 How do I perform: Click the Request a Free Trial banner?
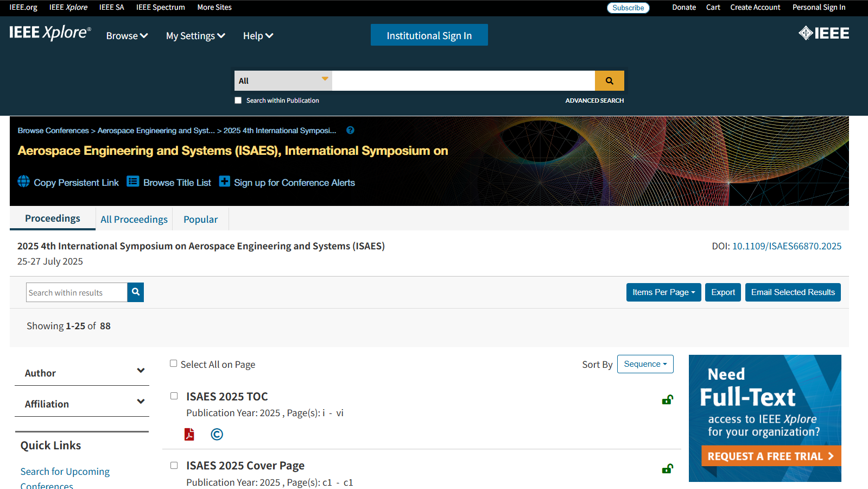pos(770,456)
